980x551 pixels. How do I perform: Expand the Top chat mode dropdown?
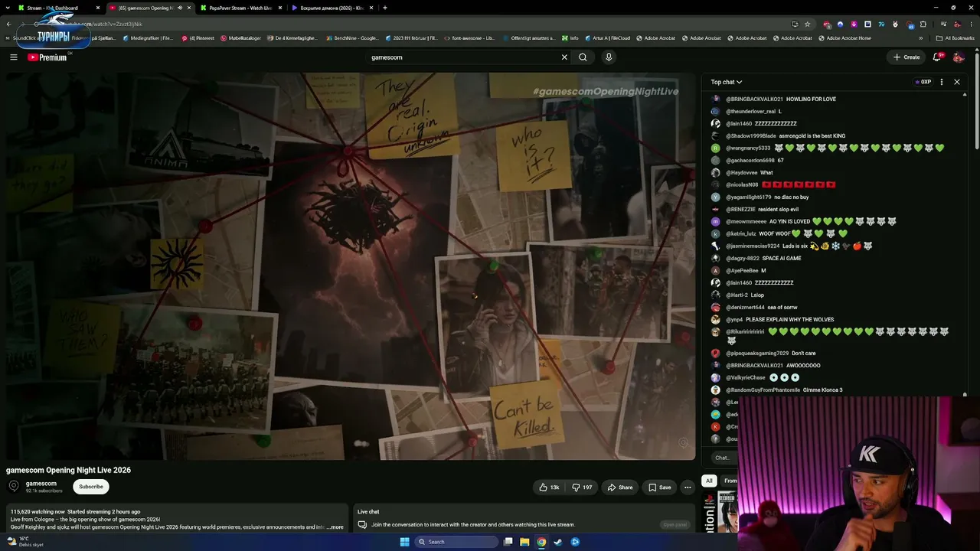(x=726, y=82)
